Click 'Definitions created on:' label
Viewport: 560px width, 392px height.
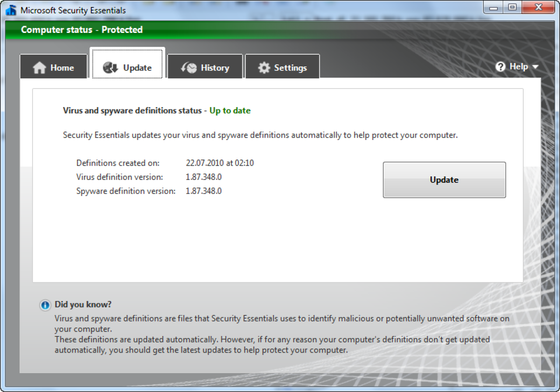point(118,163)
